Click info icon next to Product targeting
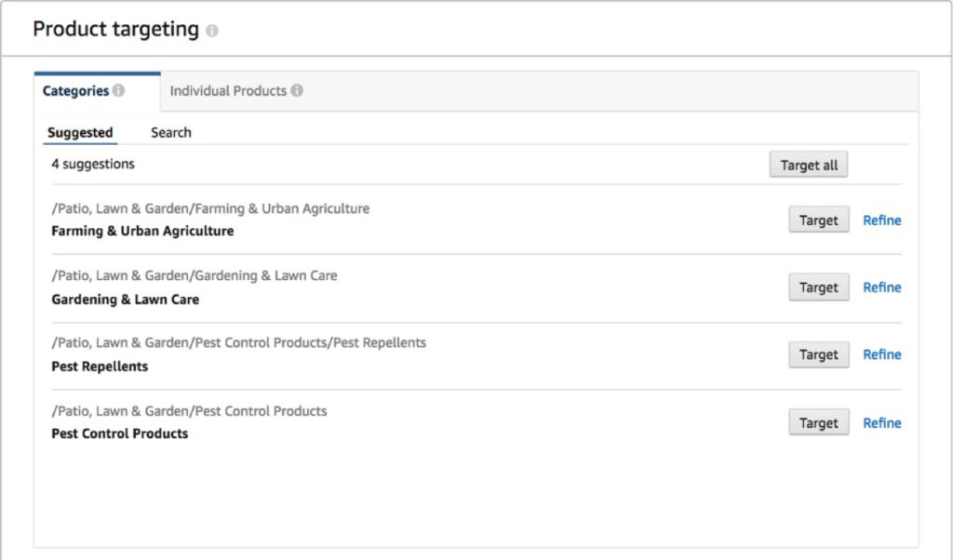Image resolution: width=953 pixels, height=560 pixels. (x=212, y=31)
